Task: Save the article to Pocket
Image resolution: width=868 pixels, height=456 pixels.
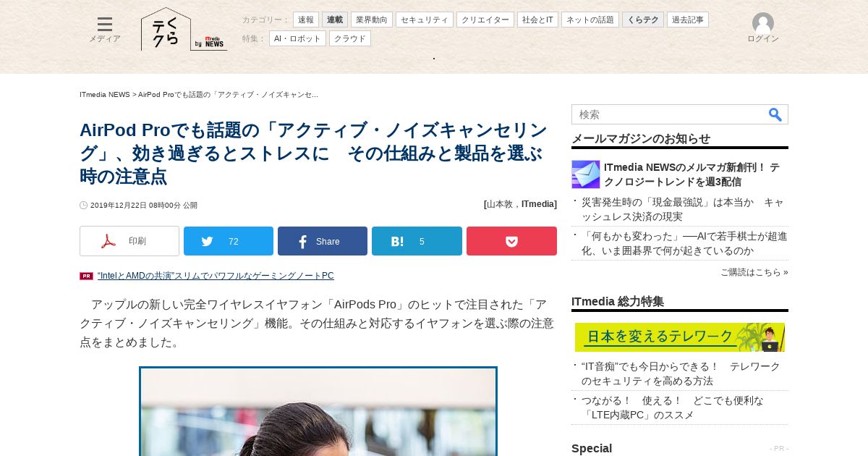Action: click(x=511, y=241)
